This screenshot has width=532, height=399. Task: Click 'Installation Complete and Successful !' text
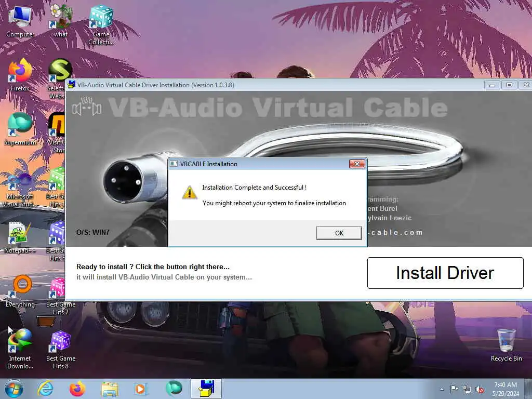(255, 187)
